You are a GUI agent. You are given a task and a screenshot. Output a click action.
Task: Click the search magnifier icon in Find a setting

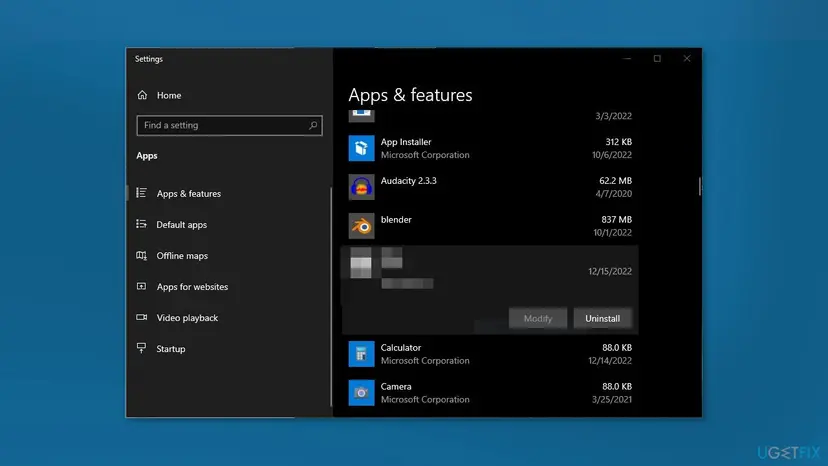pyautogui.click(x=313, y=125)
